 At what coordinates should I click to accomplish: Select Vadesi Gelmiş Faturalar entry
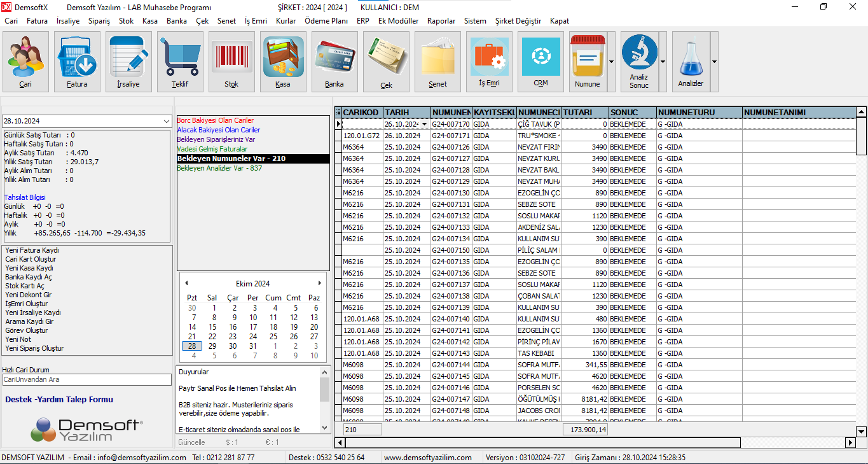click(x=212, y=149)
